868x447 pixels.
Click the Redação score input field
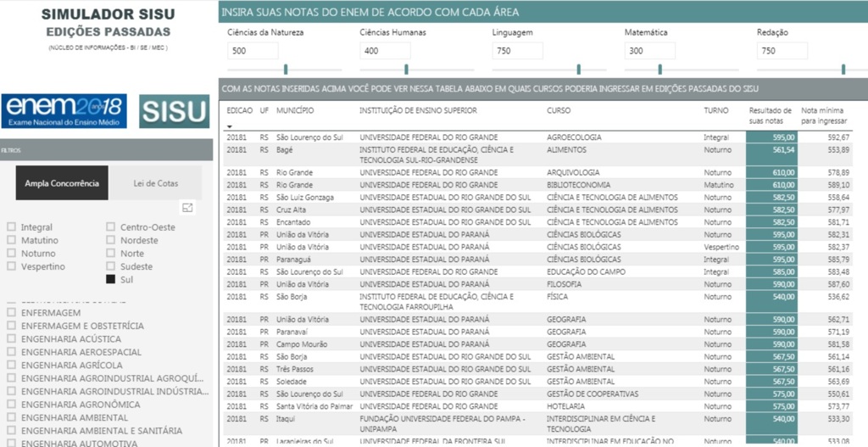(x=782, y=51)
